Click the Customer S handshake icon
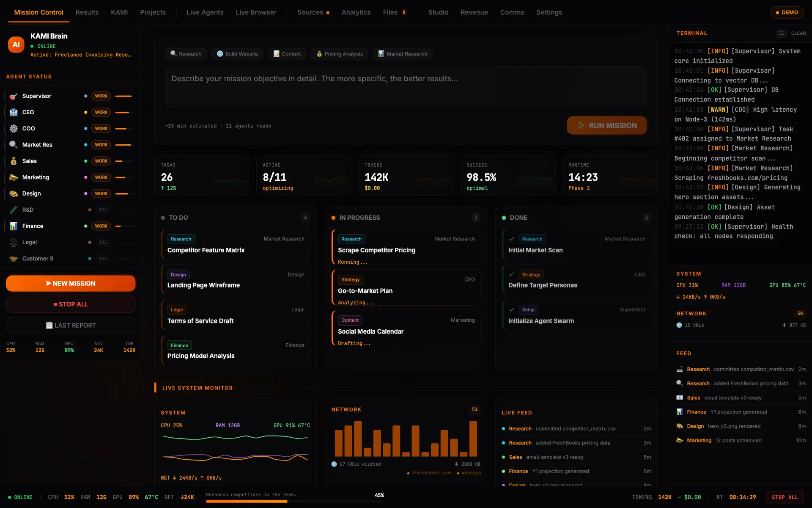 point(14,259)
